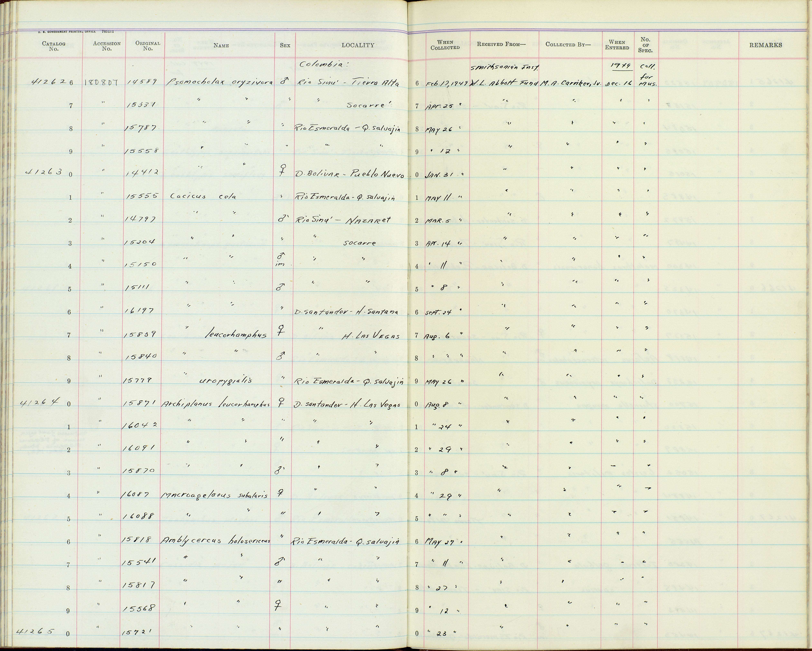Click locality 'D. Santander - H. Santana'
This screenshot has height=651, width=812.
(346, 312)
